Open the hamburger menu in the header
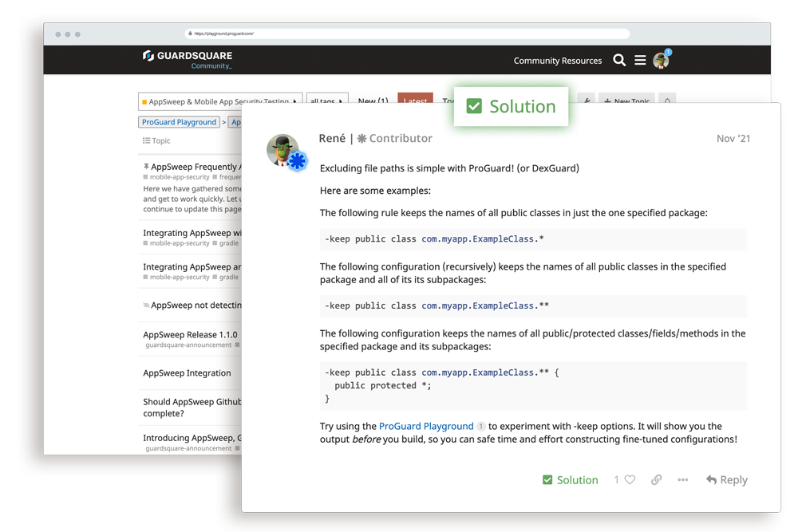The width and height of the screenshot is (798, 532). pos(640,61)
